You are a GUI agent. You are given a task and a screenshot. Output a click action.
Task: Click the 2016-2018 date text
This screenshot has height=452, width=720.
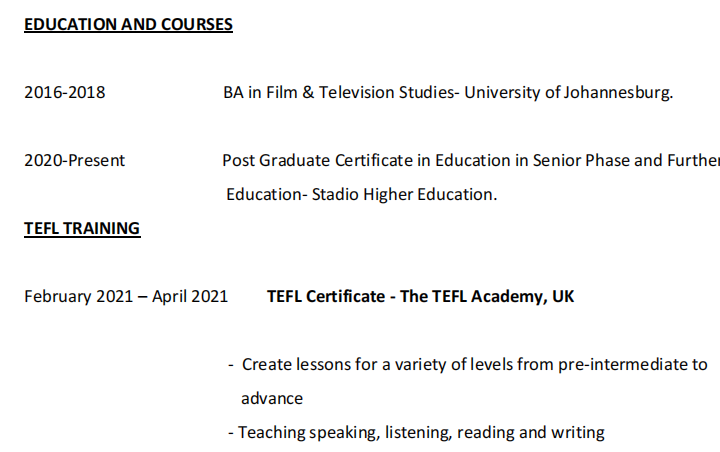(x=64, y=93)
